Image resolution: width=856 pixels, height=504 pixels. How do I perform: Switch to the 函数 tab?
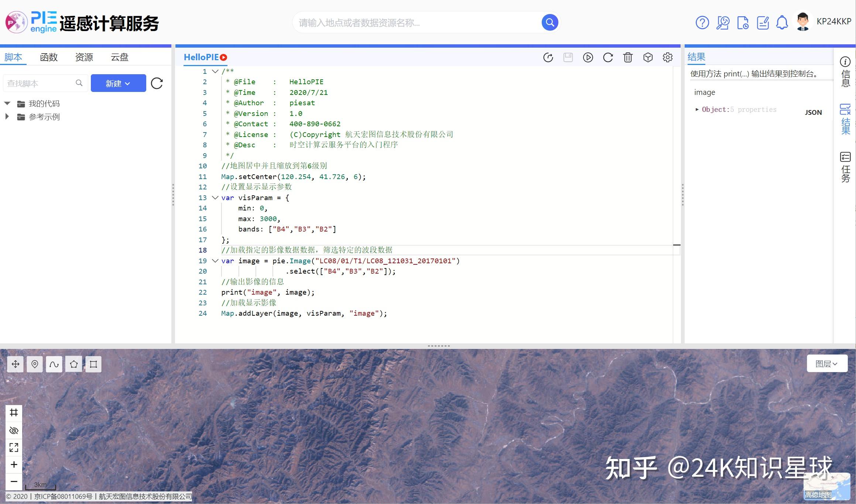click(49, 57)
